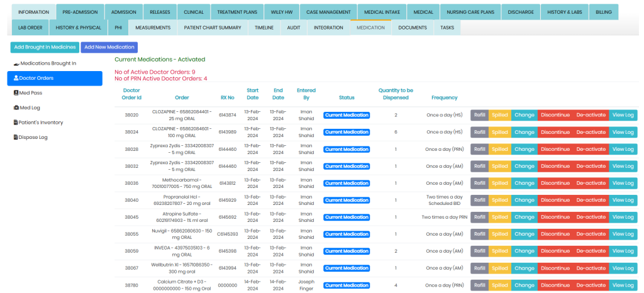This screenshot has height=293, width=644.
Task: Open Medications Brought In sidebar icon
Action: pyautogui.click(x=17, y=64)
